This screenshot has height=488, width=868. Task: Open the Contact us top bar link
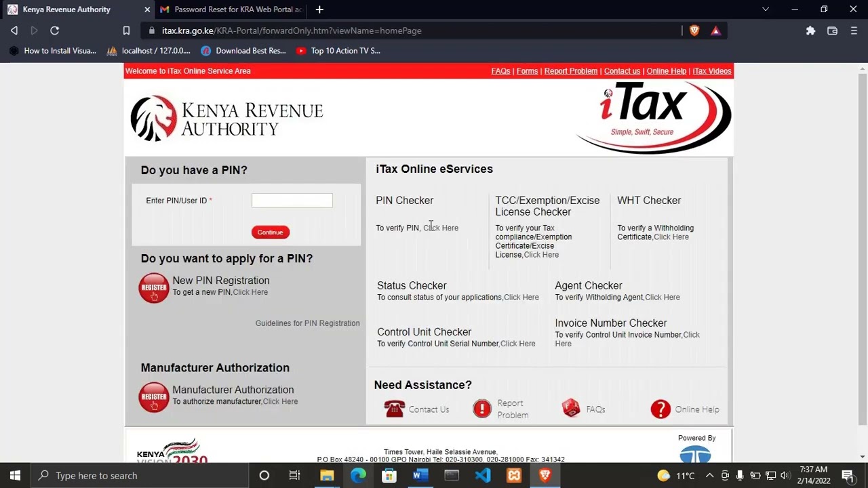coord(622,71)
